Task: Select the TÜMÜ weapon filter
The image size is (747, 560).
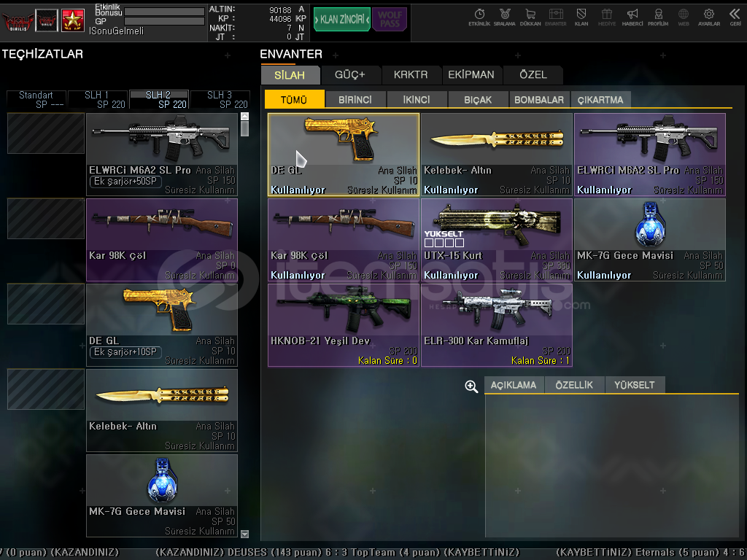Action: click(294, 99)
